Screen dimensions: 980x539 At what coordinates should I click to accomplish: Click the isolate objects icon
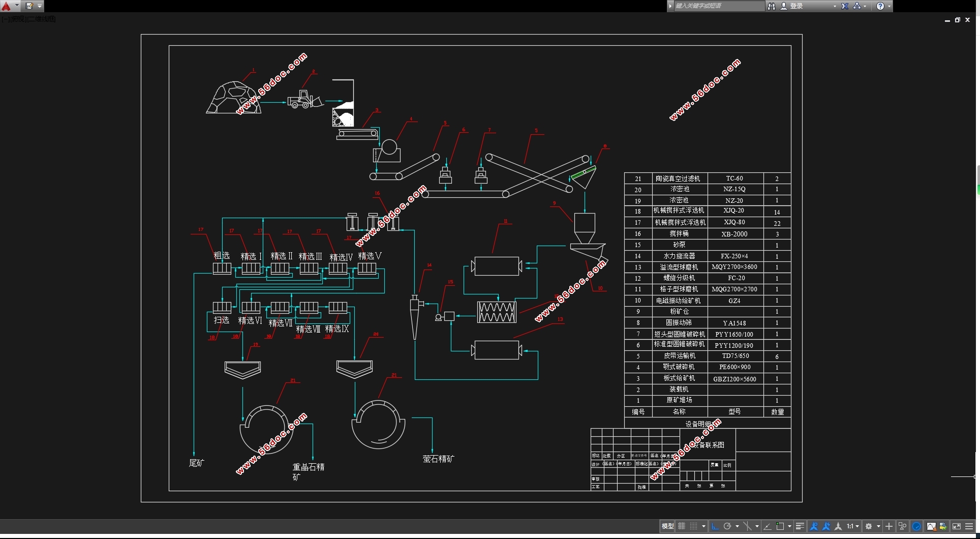pos(903,526)
